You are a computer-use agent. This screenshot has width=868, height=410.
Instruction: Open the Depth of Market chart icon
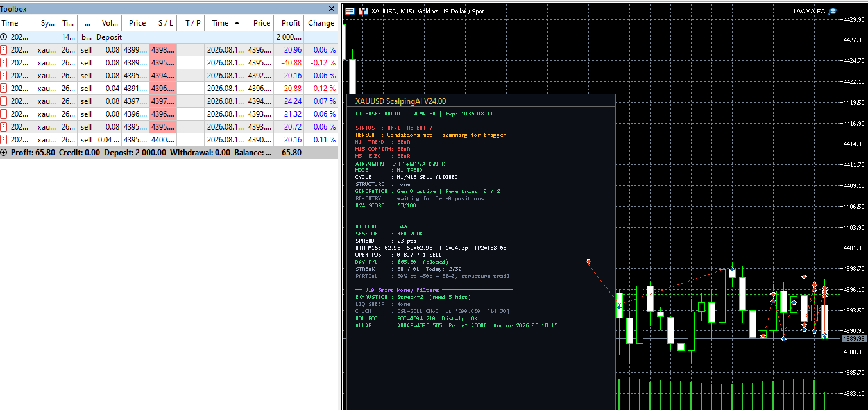click(x=364, y=11)
